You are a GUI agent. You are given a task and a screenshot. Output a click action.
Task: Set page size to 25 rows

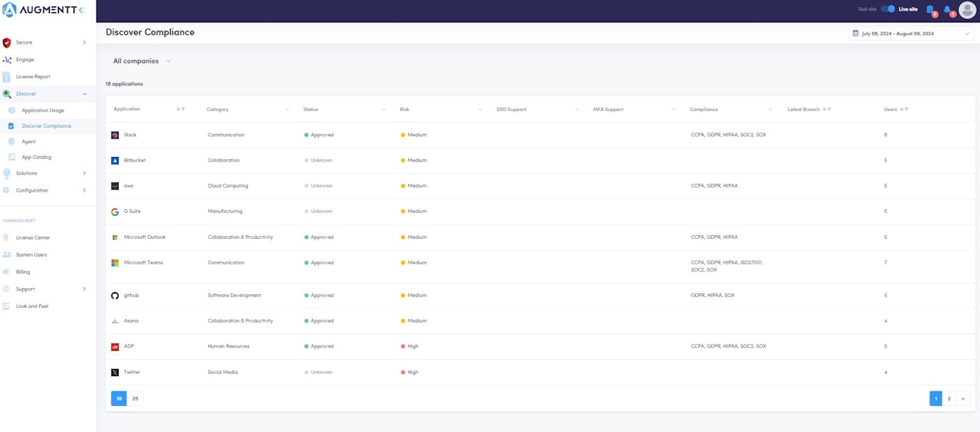point(136,398)
